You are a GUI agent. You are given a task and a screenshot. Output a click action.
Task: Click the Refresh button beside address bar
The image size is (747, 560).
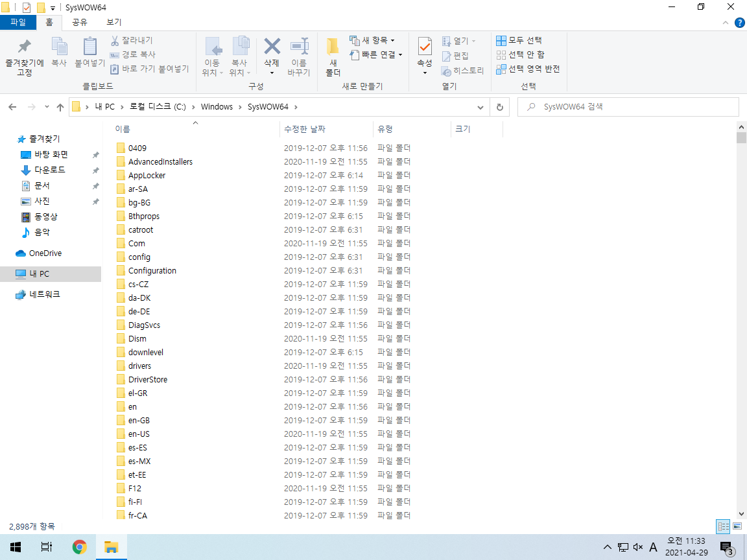click(500, 107)
